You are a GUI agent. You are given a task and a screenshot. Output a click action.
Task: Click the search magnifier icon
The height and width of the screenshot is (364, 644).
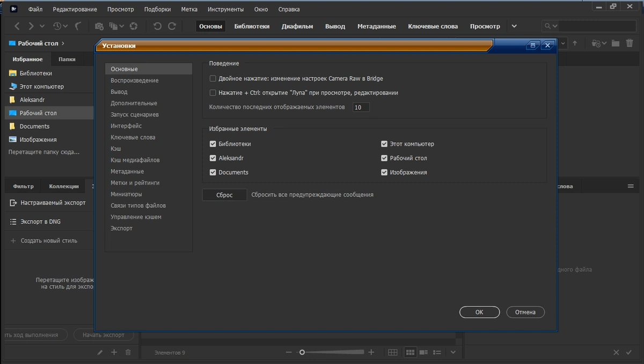coord(547,26)
